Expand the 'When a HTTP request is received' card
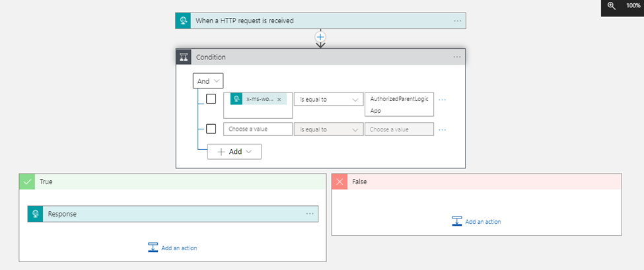This screenshot has width=644, height=270. coord(321,20)
